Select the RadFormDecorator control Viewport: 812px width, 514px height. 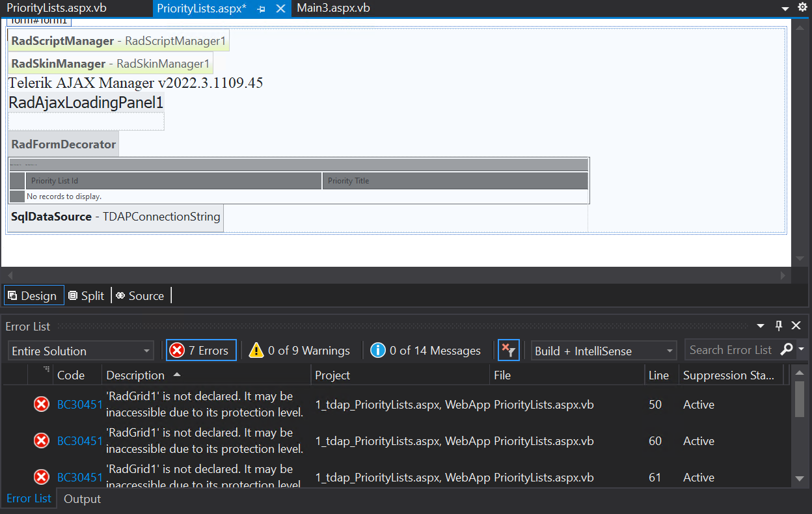64,144
